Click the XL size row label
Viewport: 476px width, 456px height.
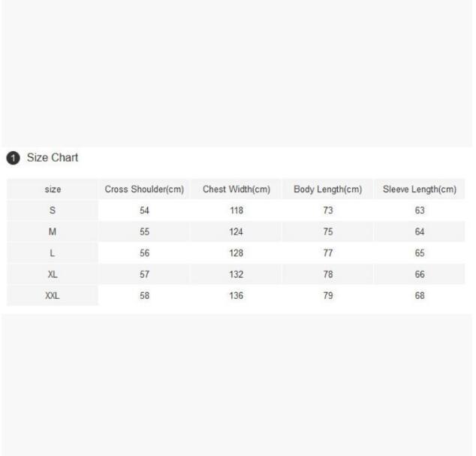tap(53, 274)
